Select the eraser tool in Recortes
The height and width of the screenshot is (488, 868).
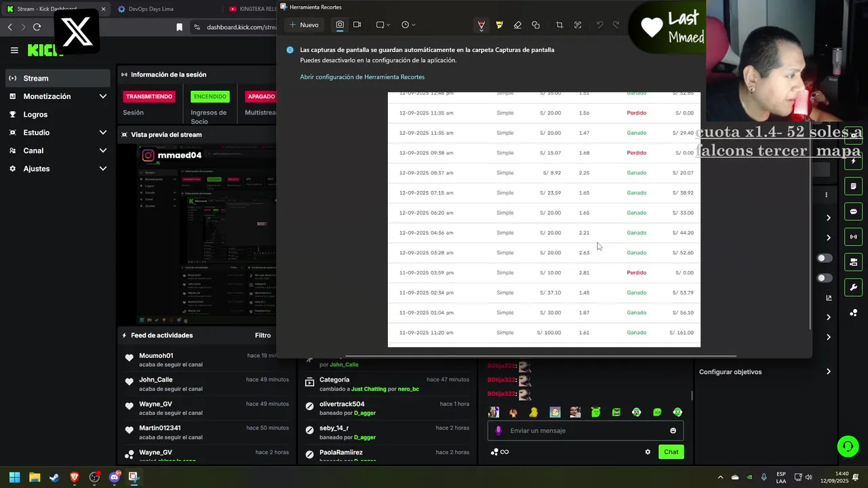click(517, 25)
